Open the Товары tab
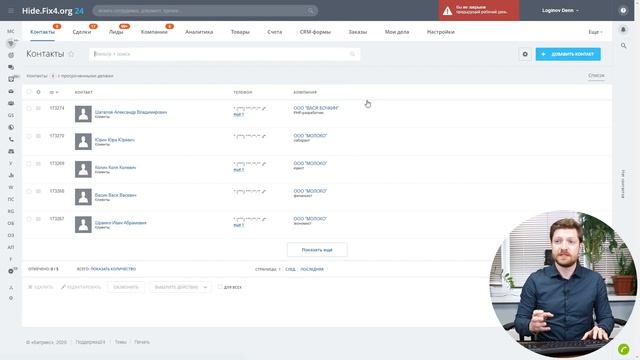 pos(240,32)
